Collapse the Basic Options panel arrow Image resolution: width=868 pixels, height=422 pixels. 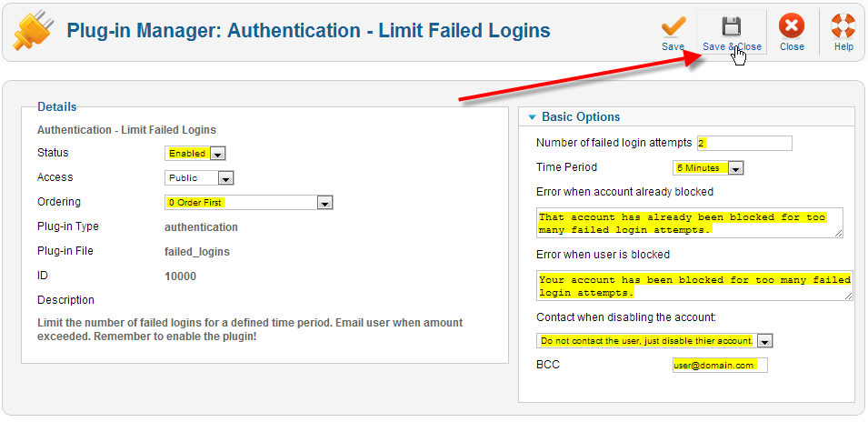(532, 117)
